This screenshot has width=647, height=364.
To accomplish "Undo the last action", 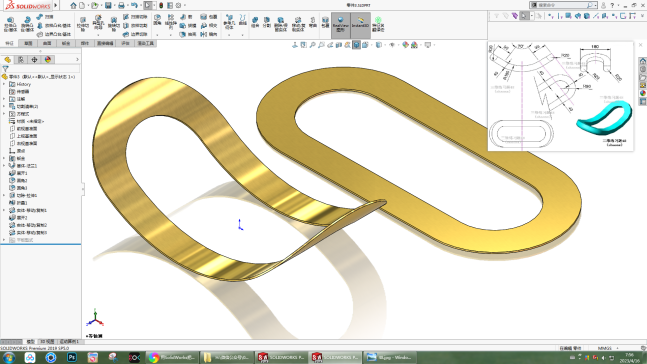I will (134, 5).
